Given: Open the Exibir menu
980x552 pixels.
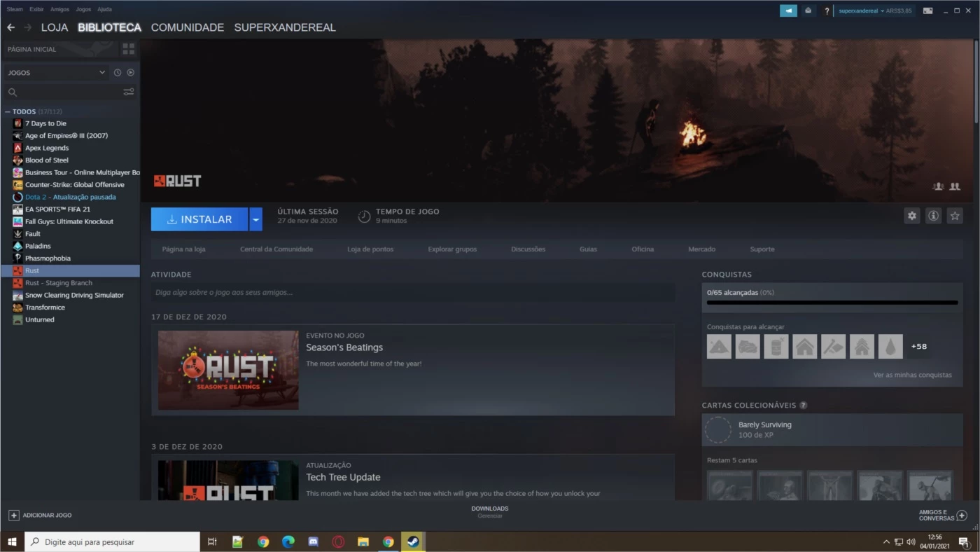Looking at the screenshot, I should click(36, 10).
